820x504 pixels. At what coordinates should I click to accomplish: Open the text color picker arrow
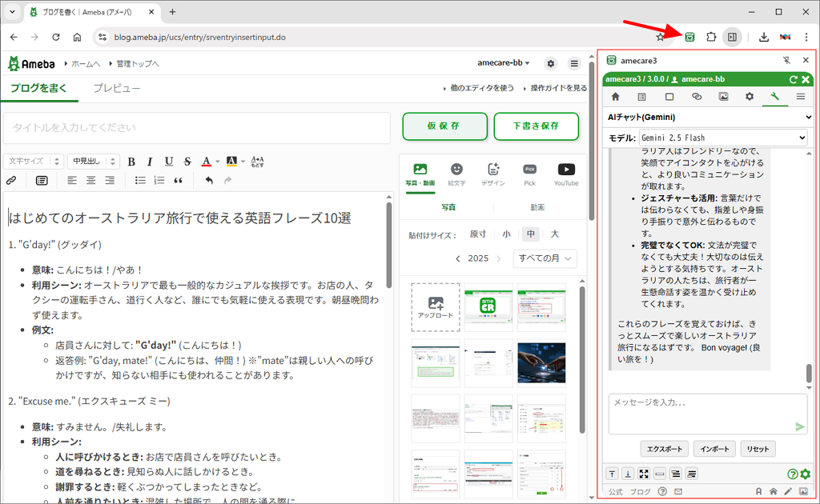pyautogui.click(x=217, y=162)
